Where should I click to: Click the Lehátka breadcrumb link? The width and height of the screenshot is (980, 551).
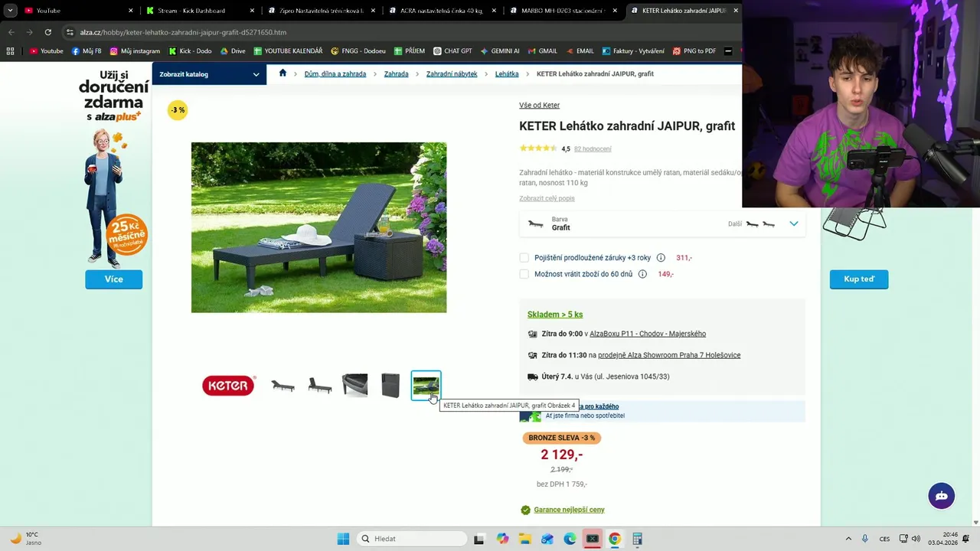click(507, 74)
